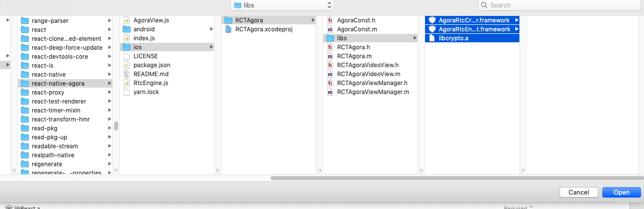Select the react-native folder row
The image size is (644, 209).
point(65,75)
